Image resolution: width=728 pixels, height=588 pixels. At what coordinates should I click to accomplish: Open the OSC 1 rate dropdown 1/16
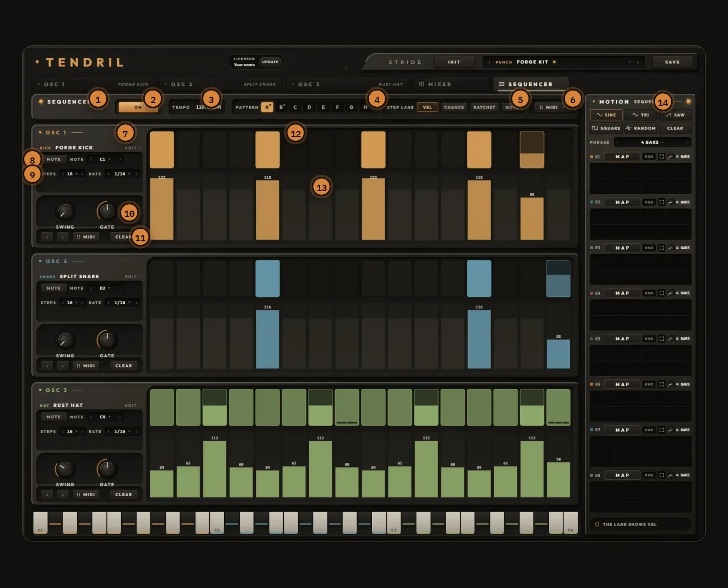click(122, 174)
